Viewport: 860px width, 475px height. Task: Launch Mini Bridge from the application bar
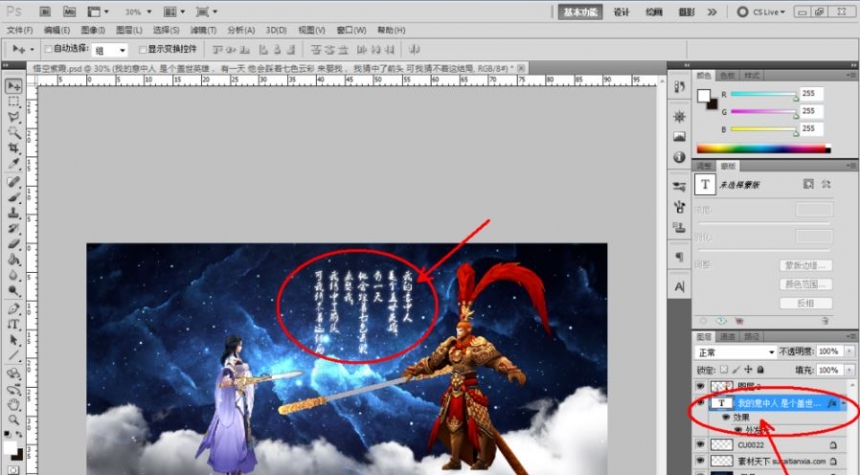click(69, 12)
